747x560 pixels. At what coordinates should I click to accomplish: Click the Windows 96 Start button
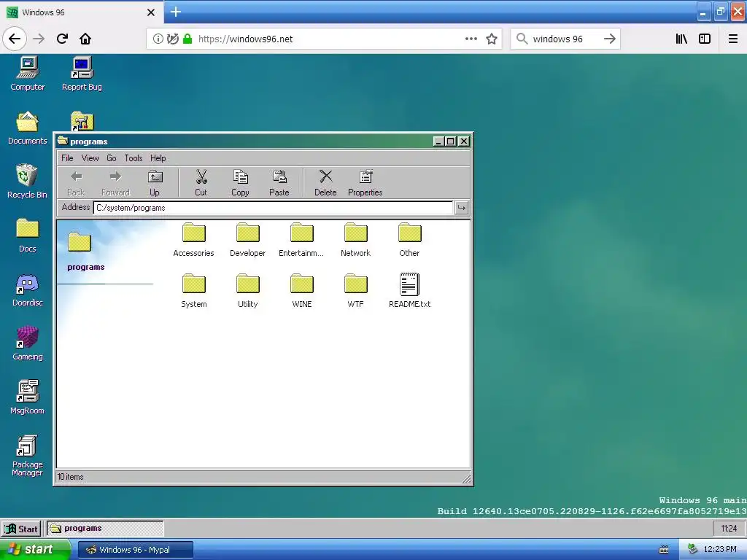[x=21, y=529]
